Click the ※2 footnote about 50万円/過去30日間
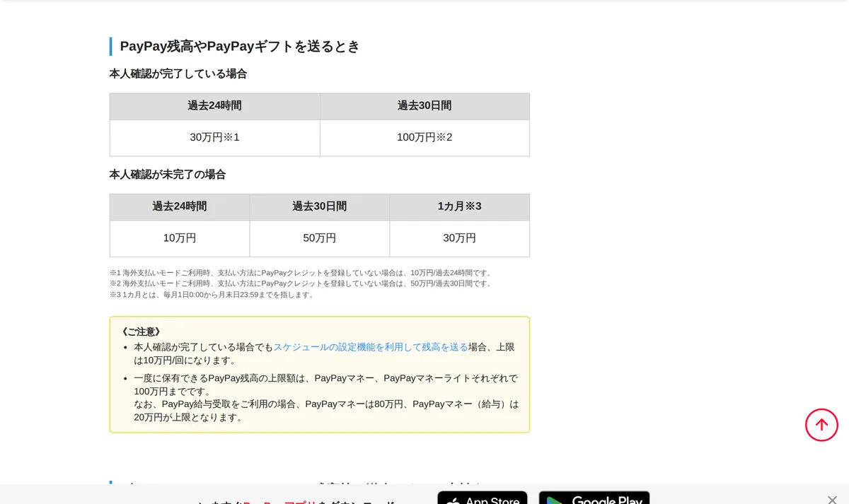Viewport: 849px width, 504px height. 301,283
